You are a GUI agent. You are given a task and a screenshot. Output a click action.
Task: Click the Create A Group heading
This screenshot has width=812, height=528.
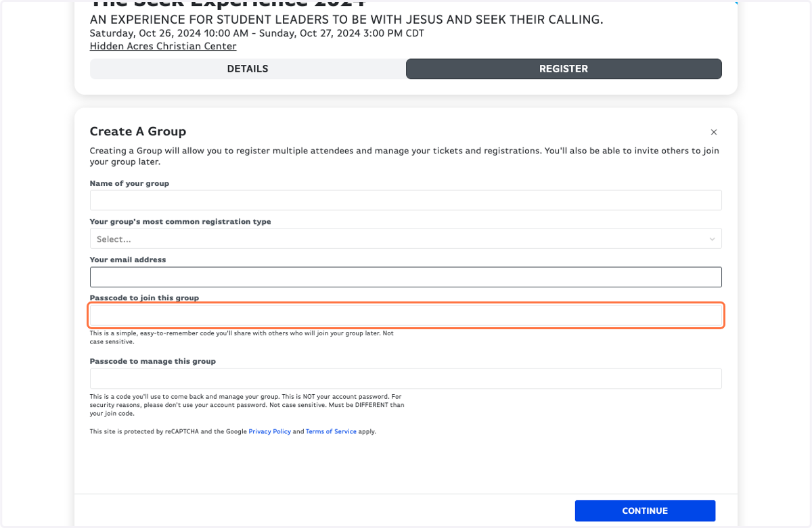138,131
